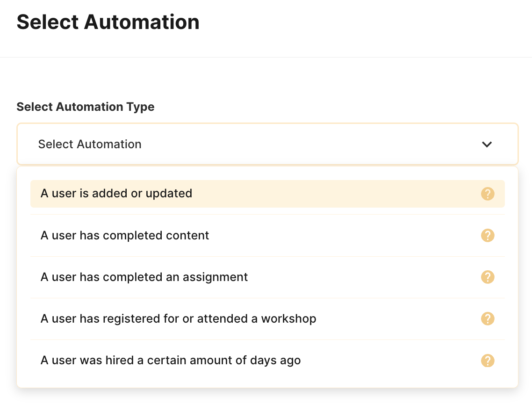
Task: Click the question mark on the highlighted option
Action: point(488,194)
